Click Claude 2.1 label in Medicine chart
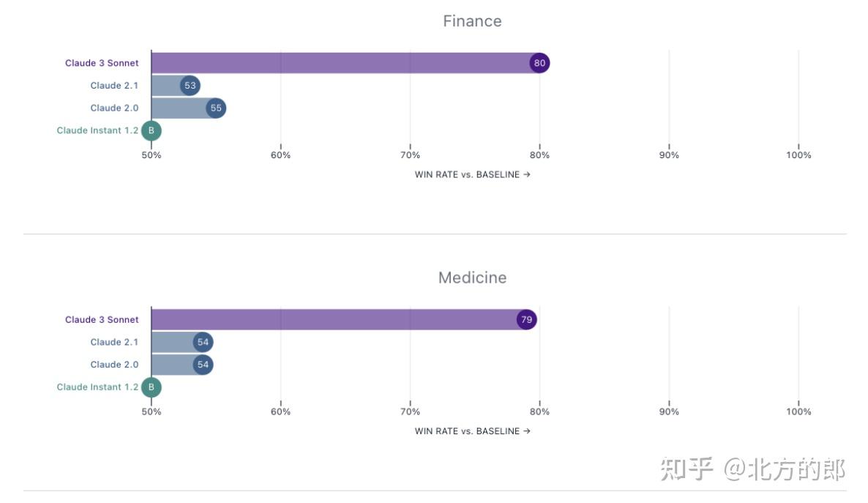The image size is (868, 503). pyautogui.click(x=114, y=342)
